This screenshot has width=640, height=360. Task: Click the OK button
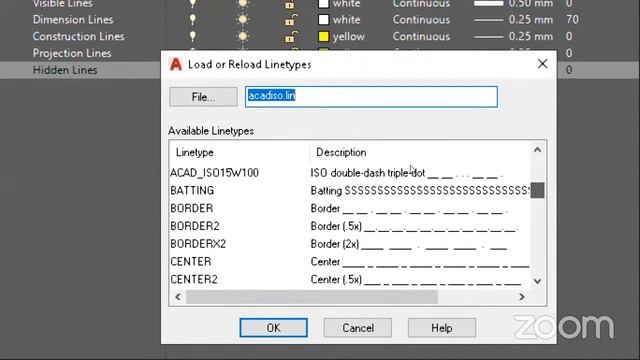point(273,328)
